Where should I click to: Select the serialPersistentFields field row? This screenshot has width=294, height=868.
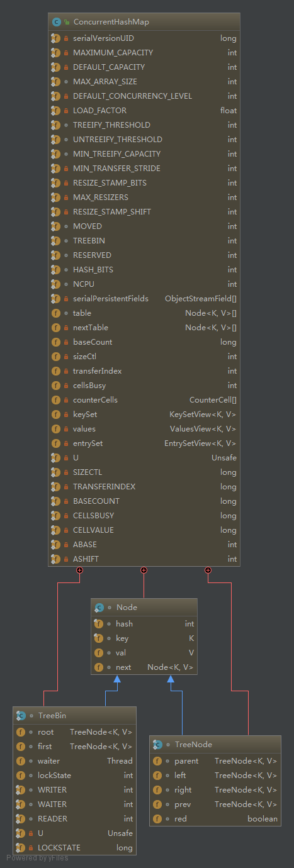coord(144,299)
